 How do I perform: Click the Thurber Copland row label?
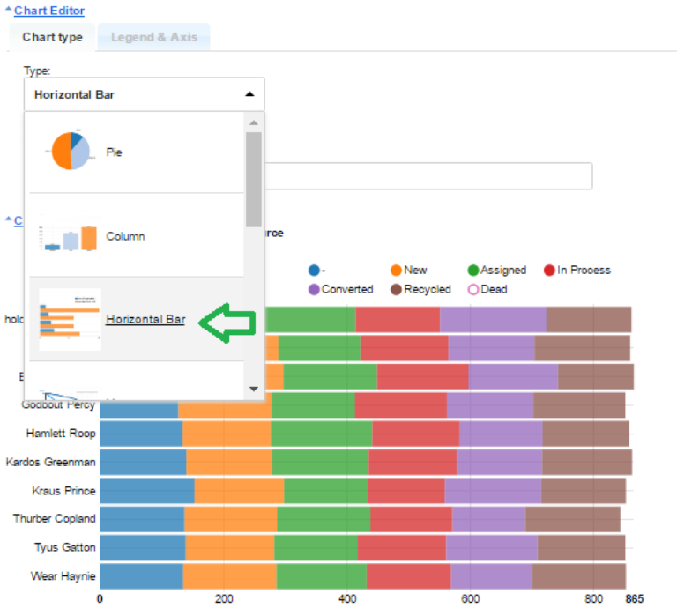tap(54, 518)
